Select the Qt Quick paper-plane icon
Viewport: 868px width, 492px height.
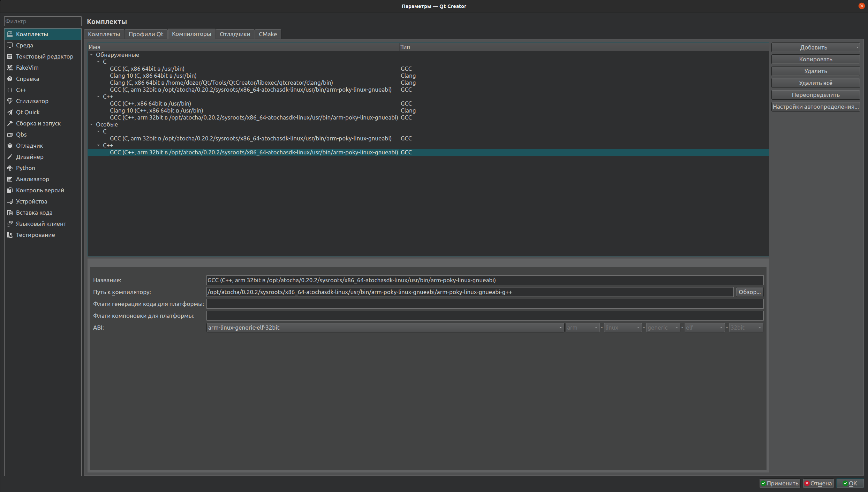coord(10,112)
